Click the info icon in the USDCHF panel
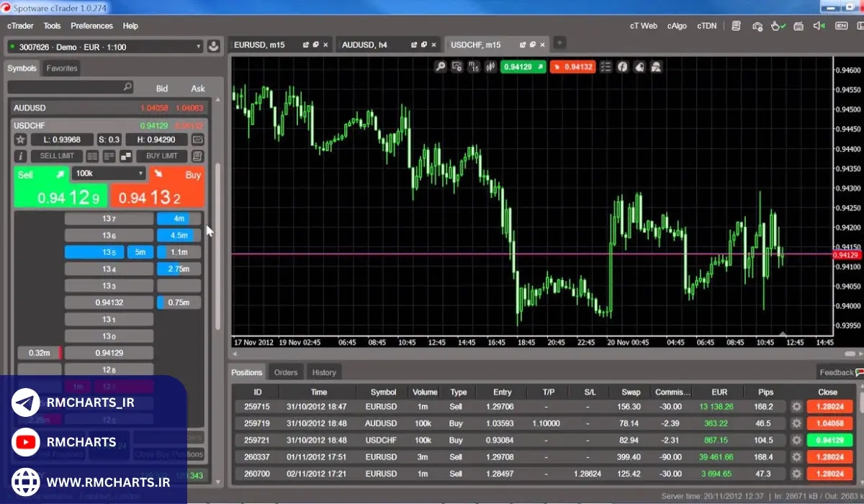 tap(19, 156)
